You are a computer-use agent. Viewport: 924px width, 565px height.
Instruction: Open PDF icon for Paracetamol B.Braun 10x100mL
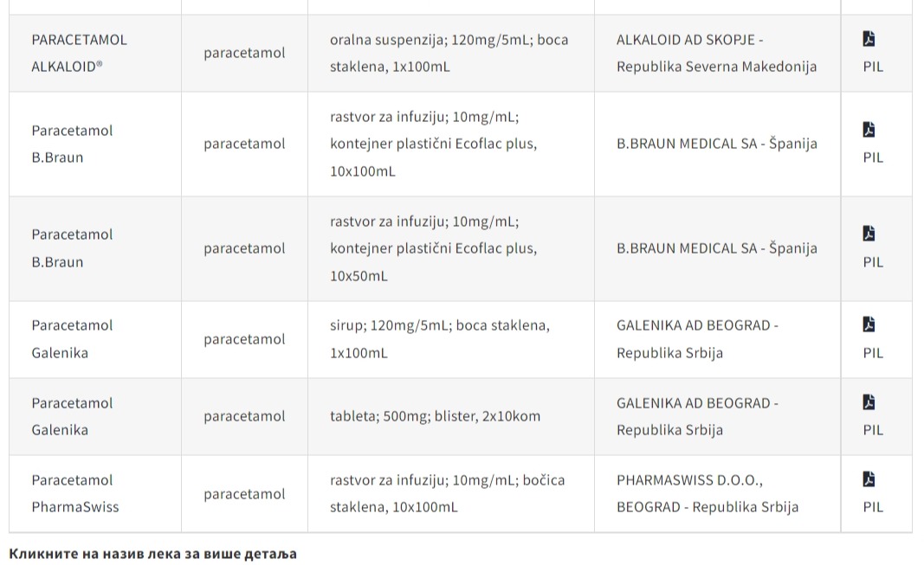[869, 130]
